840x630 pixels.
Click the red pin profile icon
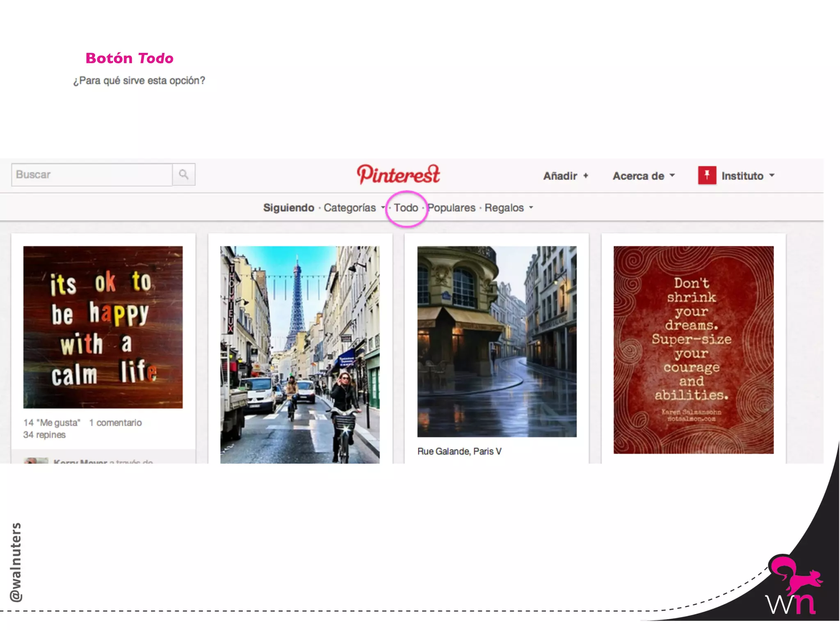707,176
